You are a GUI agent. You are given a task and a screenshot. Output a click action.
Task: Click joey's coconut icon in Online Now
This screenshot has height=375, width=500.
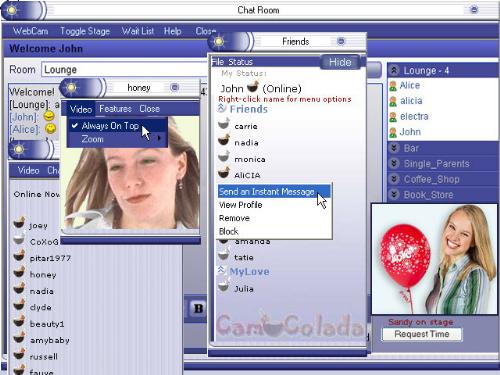click(19, 223)
